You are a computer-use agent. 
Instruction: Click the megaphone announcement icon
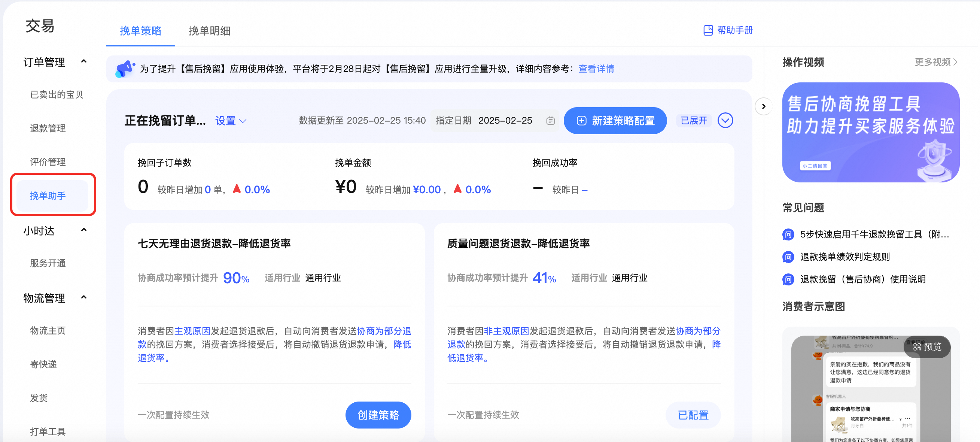click(x=125, y=69)
